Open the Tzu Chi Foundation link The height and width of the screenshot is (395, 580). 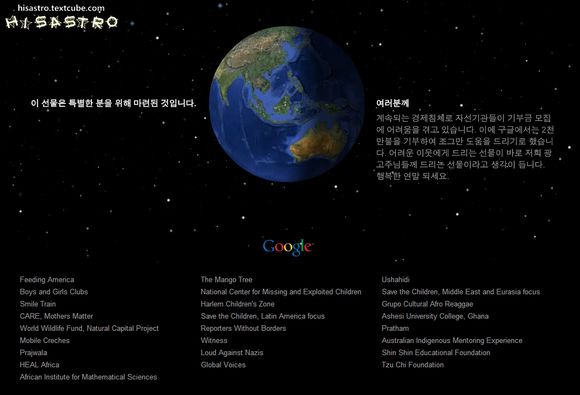pos(412,365)
